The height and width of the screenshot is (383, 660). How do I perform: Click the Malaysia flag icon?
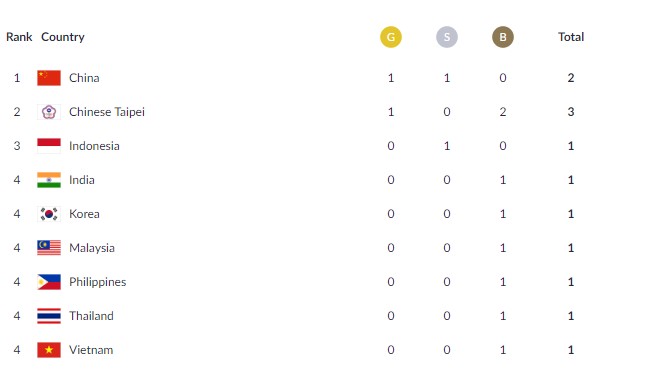pos(49,248)
